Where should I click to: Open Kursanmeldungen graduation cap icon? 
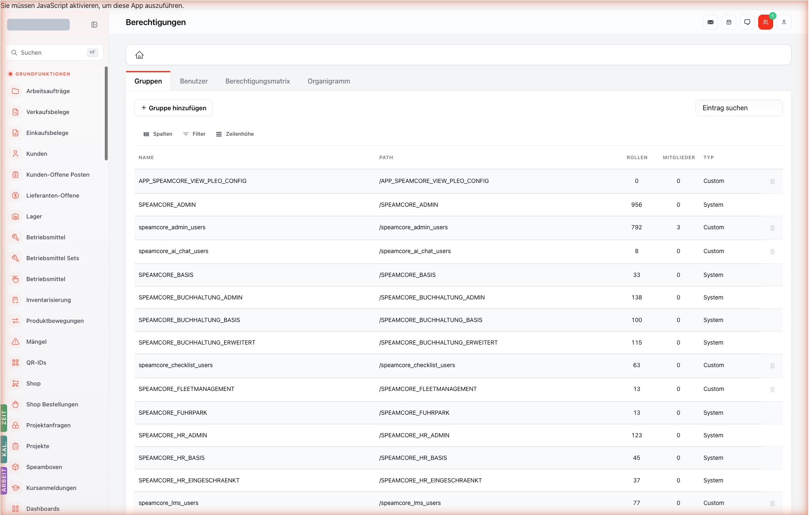point(15,488)
